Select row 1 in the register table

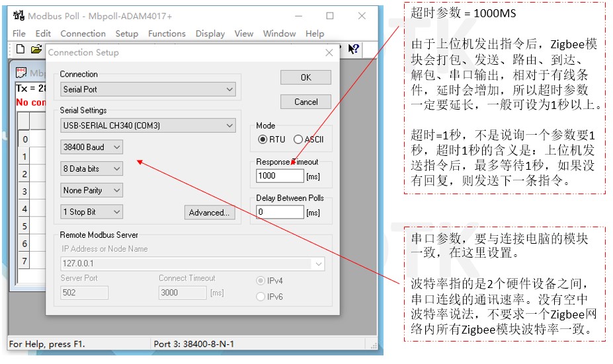click(x=24, y=157)
